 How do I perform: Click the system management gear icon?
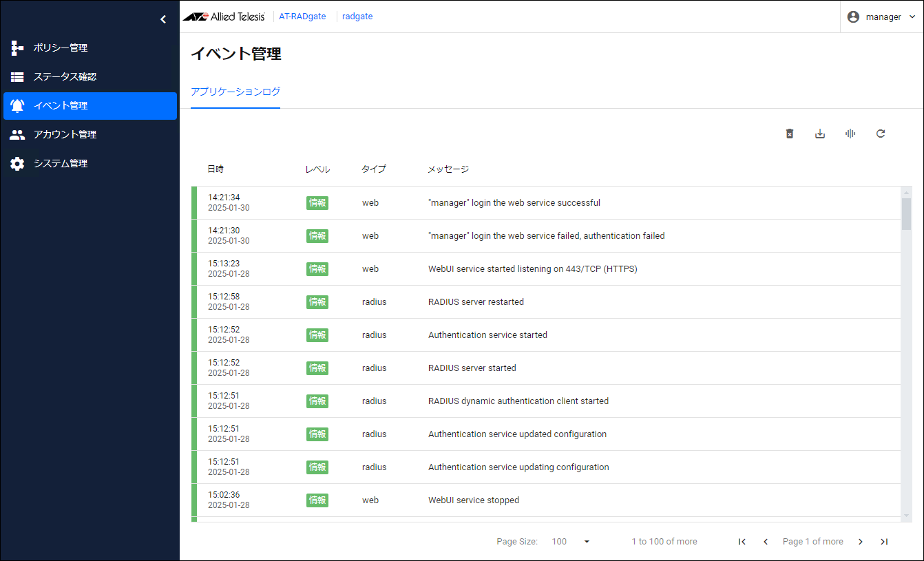click(17, 164)
